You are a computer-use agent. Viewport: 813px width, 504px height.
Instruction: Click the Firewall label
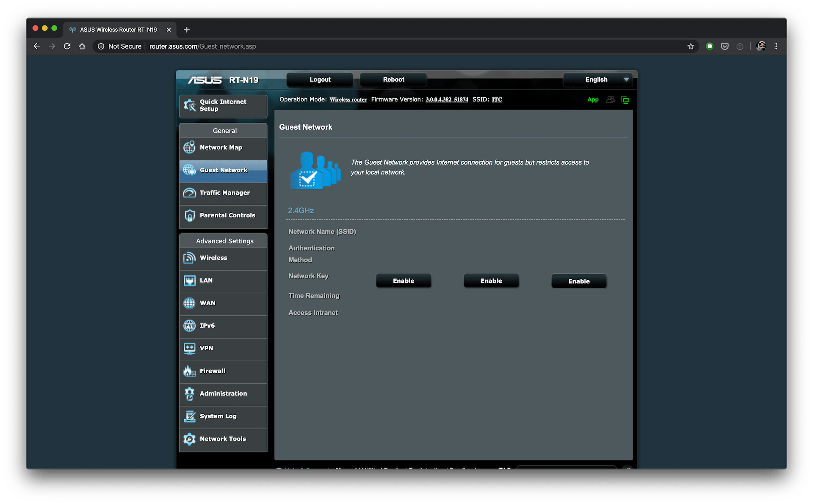(x=213, y=371)
